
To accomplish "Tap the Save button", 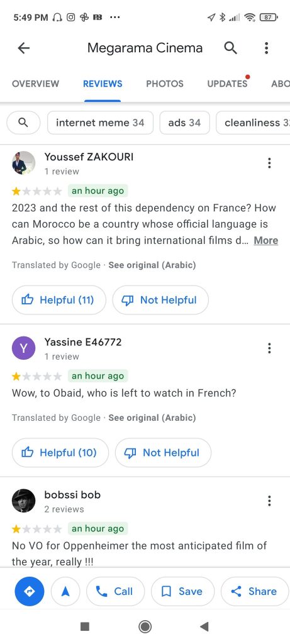I will pyautogui.click(x=183, y=591).
